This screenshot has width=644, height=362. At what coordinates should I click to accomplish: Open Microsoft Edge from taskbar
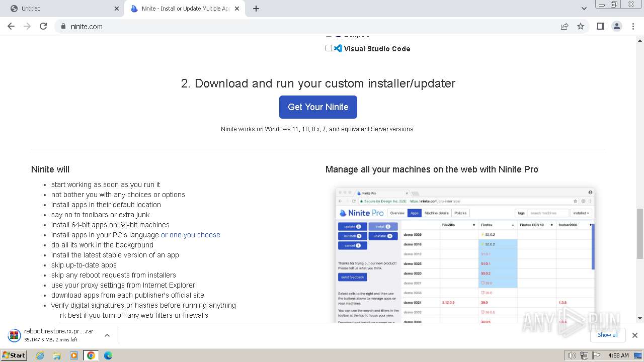108,355
